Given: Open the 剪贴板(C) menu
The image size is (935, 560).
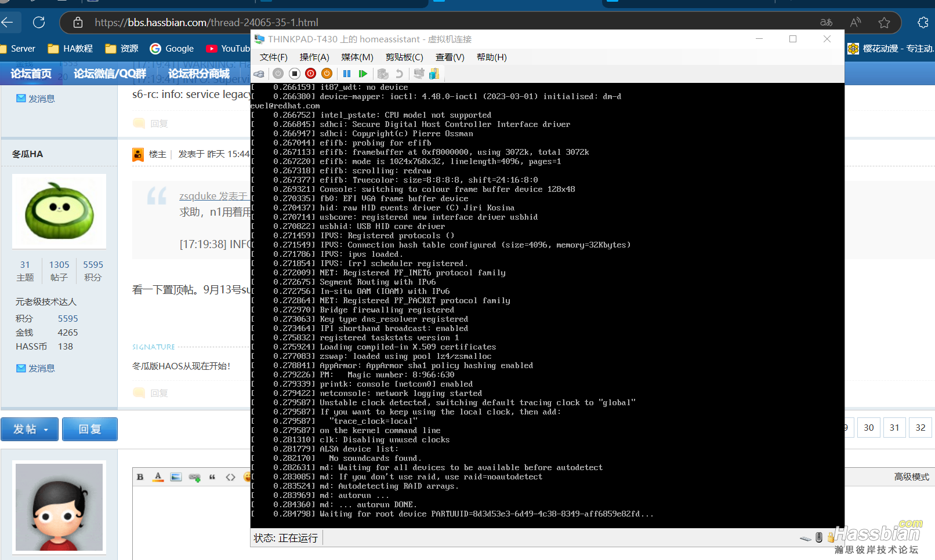Looking at the screenshot, I should tap(404, 57).
